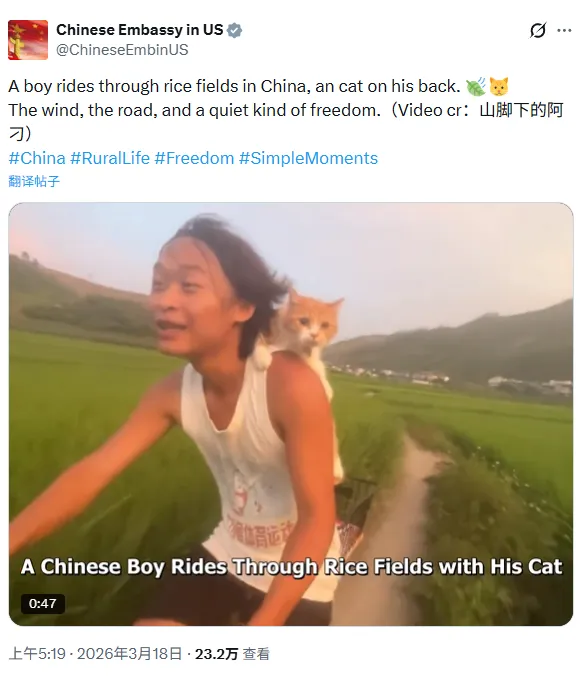Open the #China hashtag
Viewport: 587px width, 678px height.
37,158
